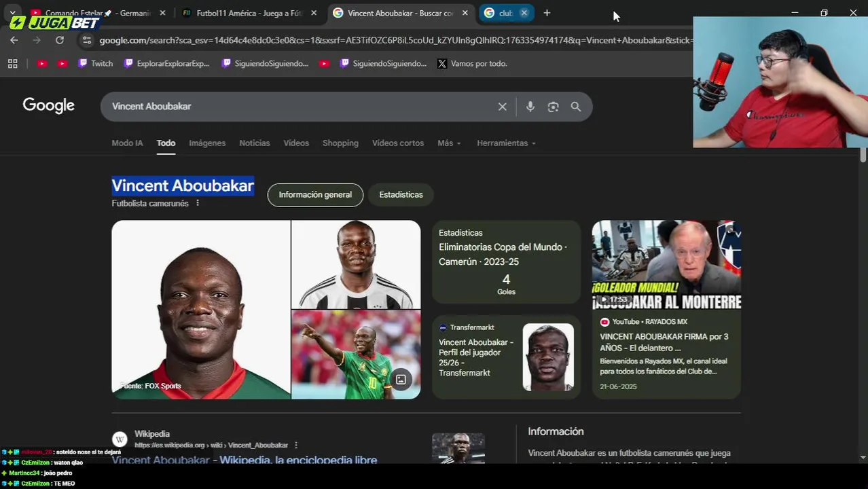Open the large FOX Sports portrait photo

tap(201, 310)
